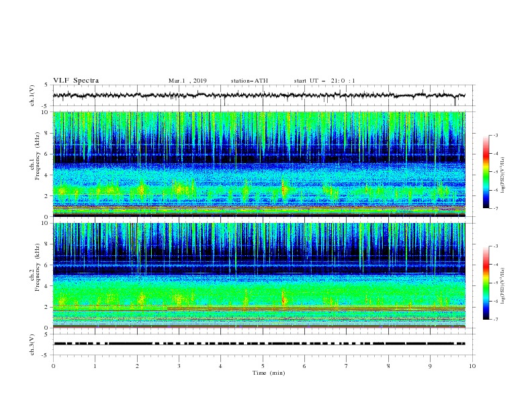Select the date text "Mar.1 , 2019"
Screen dimensions: 532x411
187,81
